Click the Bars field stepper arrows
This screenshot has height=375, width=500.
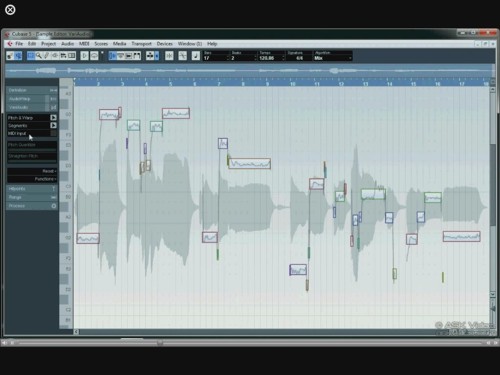point(228,58)
